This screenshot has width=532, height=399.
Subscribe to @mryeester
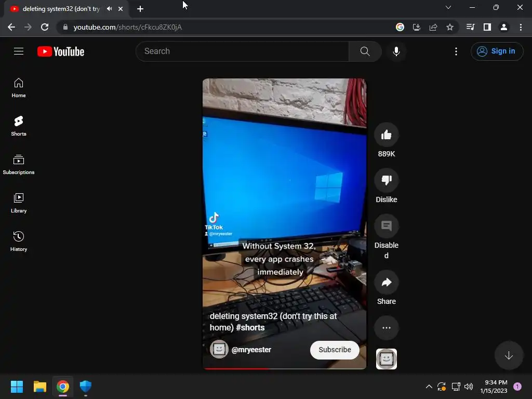(x=335, y=350)
